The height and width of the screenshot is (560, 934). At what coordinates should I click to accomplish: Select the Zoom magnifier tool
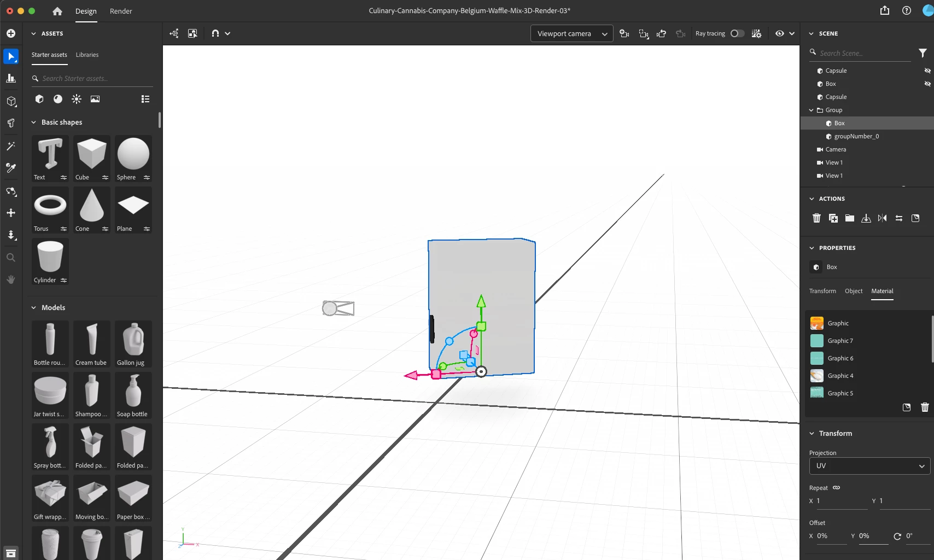tap(11, 258)
